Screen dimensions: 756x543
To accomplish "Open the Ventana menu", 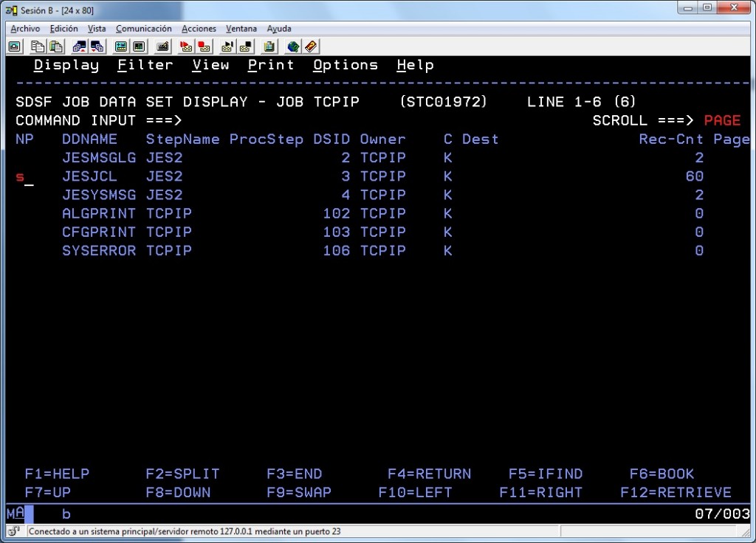I will tap(241, 29).
